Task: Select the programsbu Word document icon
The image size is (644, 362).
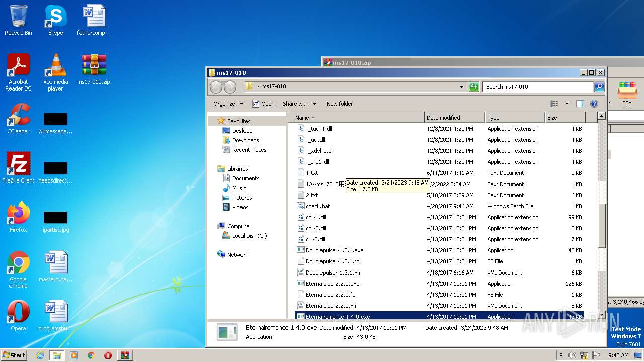Action: point(55,316)
